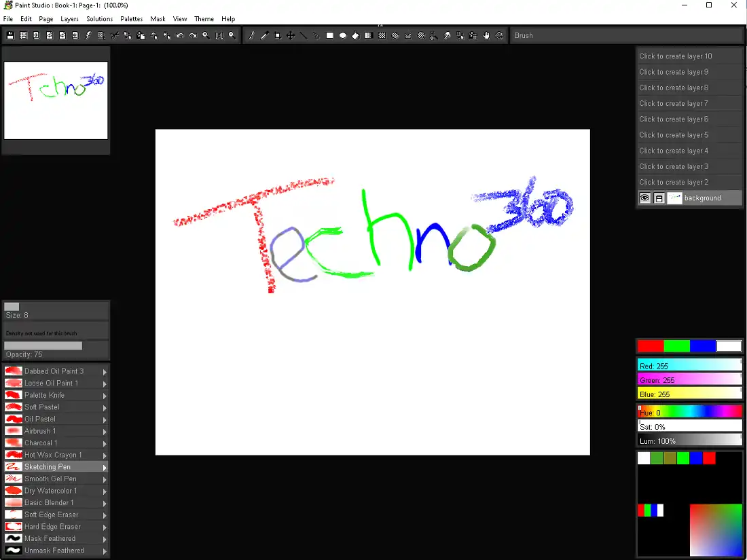Click to create layer 10
Image resolution: width=747 pixels, height=560 pixels.
[x=689, y=56]
